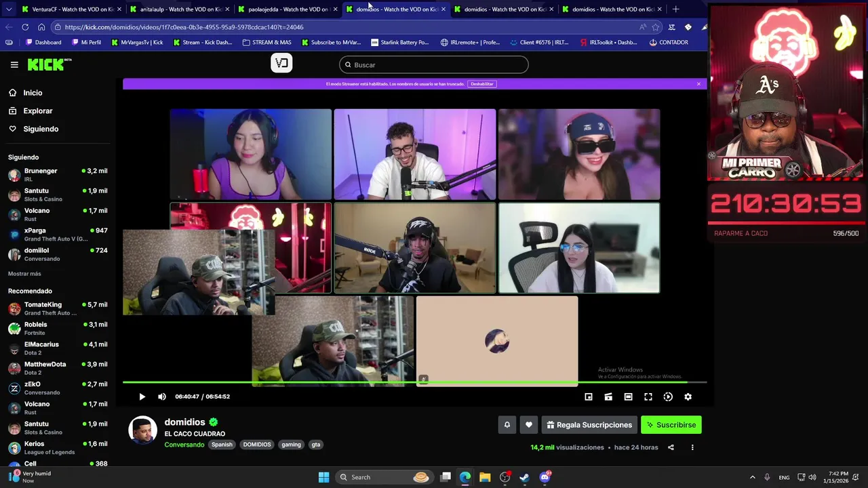Screen dimensions: 868x488
Task: Open Kerios recommended channel
Action: point(58,447)
